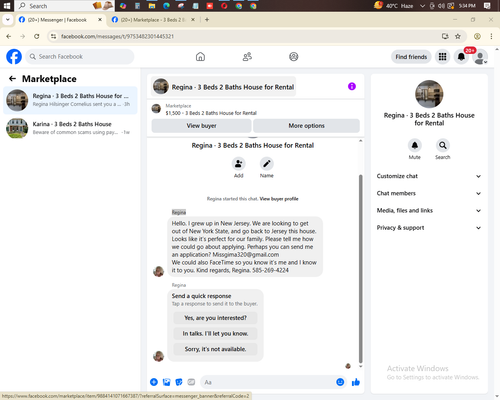View site information icon in address bar
Image resolution: width=500 pixels, height=400 pixels.
[x=53, y=36]
